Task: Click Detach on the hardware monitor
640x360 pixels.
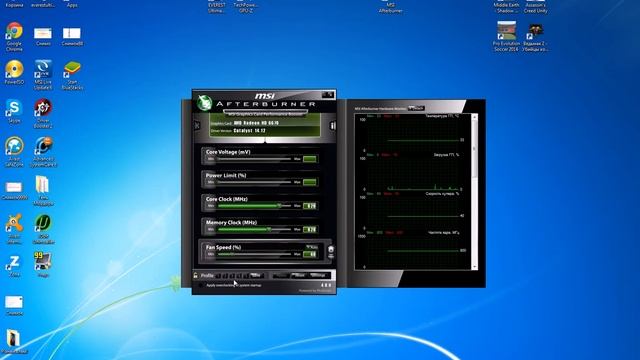Action: [x=416, y=108]
